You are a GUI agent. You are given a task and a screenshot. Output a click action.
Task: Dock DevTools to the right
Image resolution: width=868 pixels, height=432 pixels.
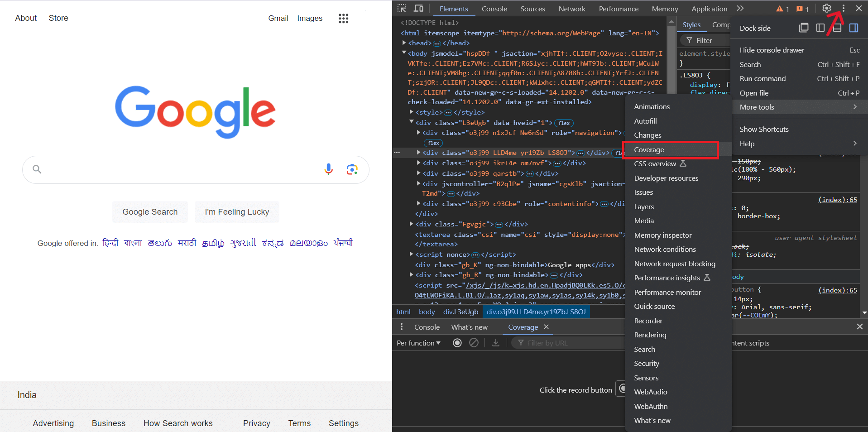click(854, 28)
